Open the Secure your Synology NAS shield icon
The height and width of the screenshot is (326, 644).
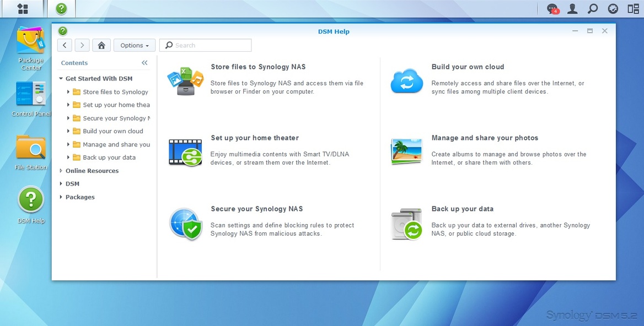coord(186,224)
